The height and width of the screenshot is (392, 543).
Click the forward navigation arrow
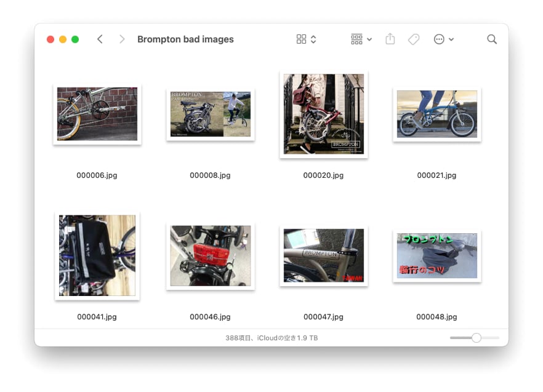pyautogui.click(x=122, y=39)
